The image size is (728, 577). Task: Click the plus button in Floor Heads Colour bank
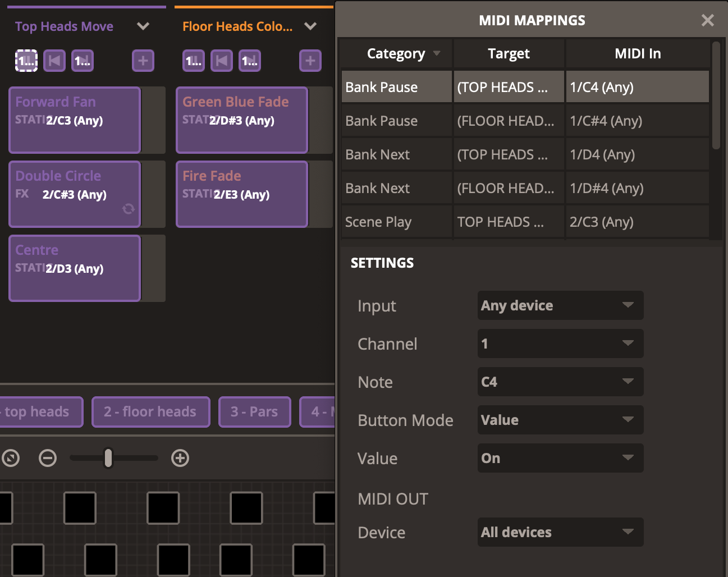[310, 61]
